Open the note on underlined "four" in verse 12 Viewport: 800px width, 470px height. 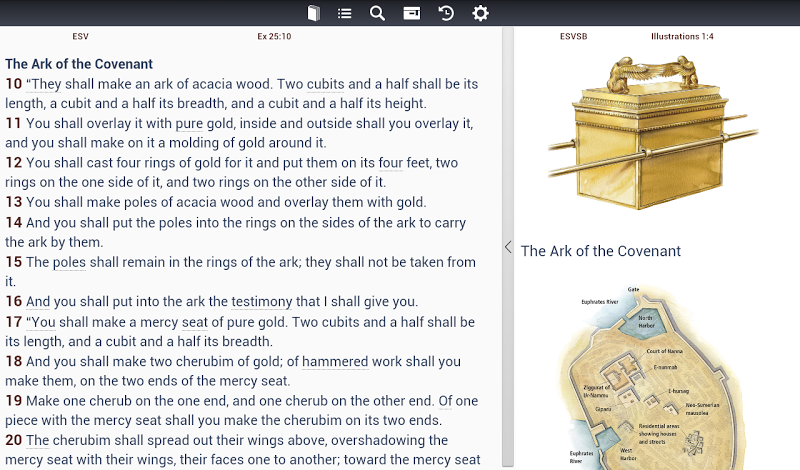pos(391,163)
